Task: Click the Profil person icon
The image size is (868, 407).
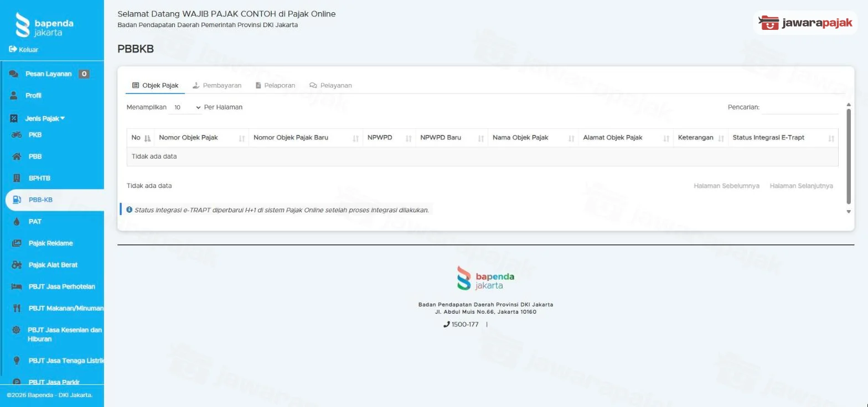Action: coord(14,96)
